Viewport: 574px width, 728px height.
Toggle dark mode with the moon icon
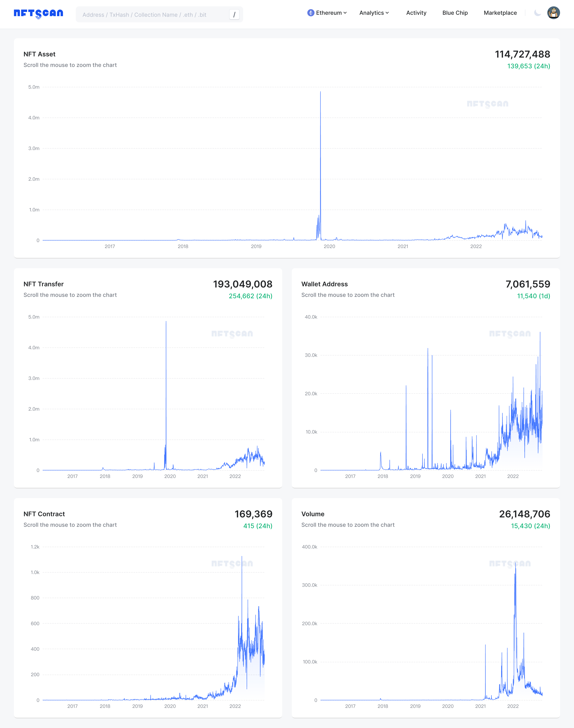537,13
